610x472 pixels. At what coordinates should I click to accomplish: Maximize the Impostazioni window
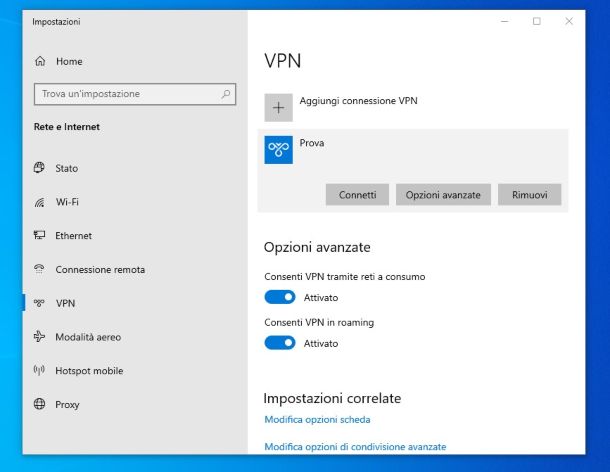[536, 21]
